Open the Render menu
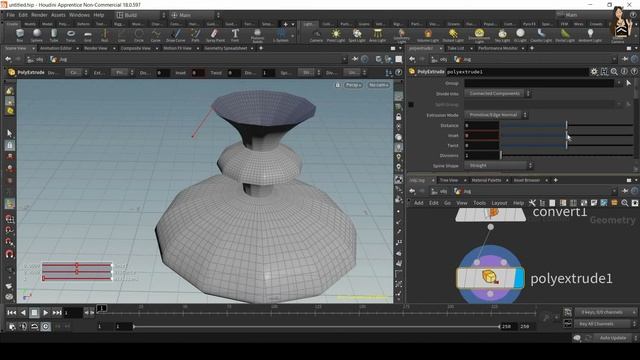 click(39, 15)
